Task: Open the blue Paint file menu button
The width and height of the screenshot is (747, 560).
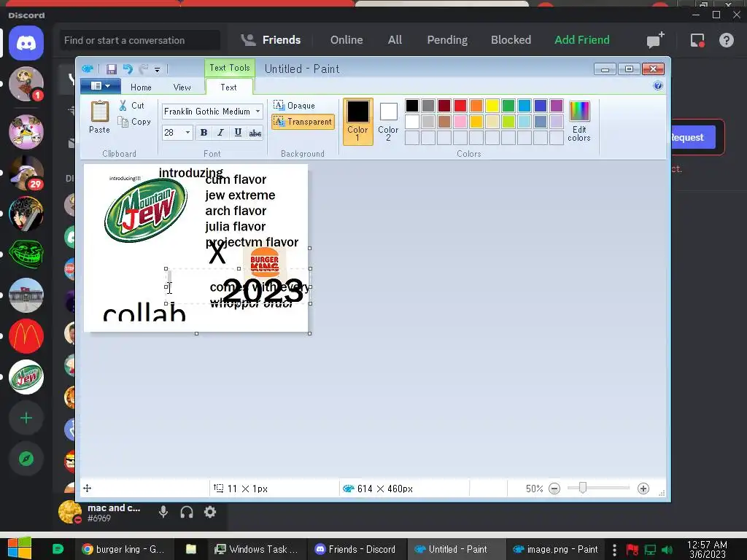Action: coord(100,86)
